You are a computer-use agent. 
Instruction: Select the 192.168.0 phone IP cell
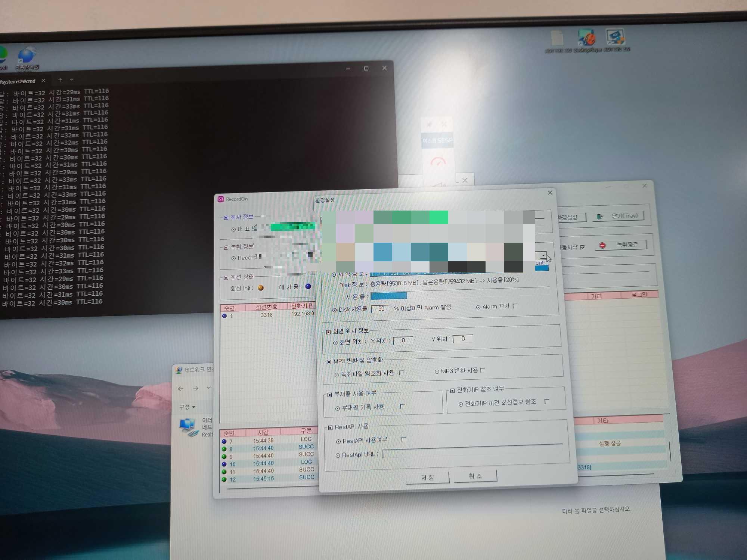303,314
